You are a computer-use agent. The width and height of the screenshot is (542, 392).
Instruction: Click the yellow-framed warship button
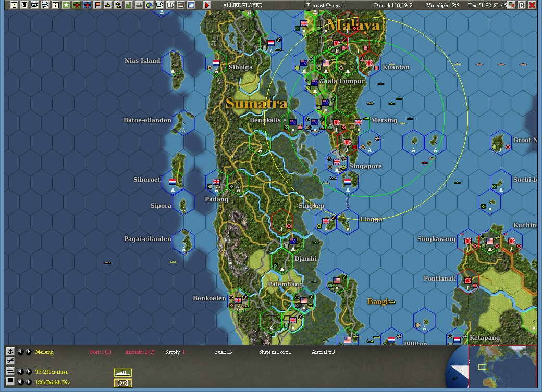[123, 373]
